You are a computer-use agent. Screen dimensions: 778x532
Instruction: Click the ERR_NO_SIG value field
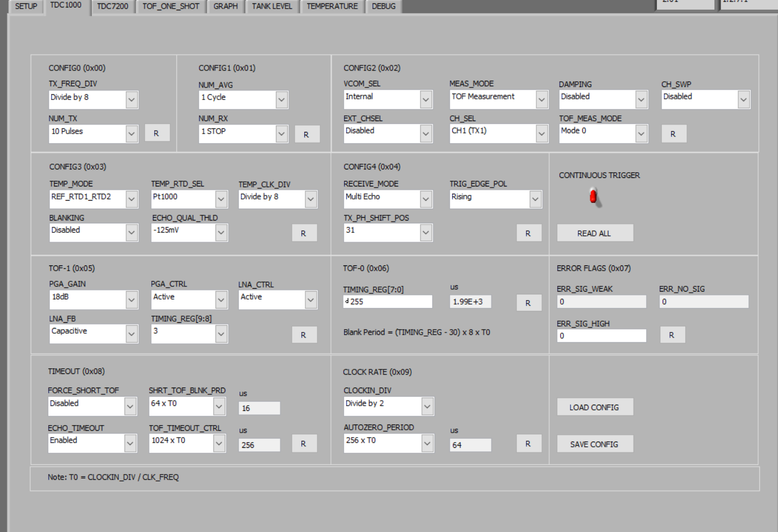(x=704, y=302)
